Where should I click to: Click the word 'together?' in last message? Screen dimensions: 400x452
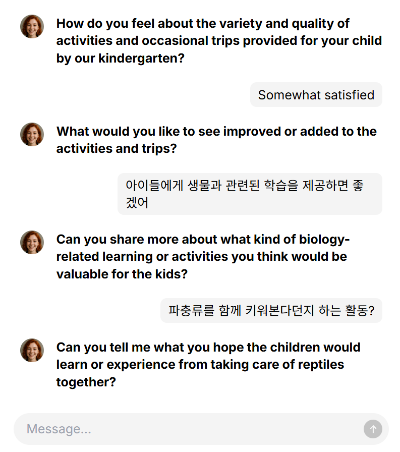(x=86, y=382)
